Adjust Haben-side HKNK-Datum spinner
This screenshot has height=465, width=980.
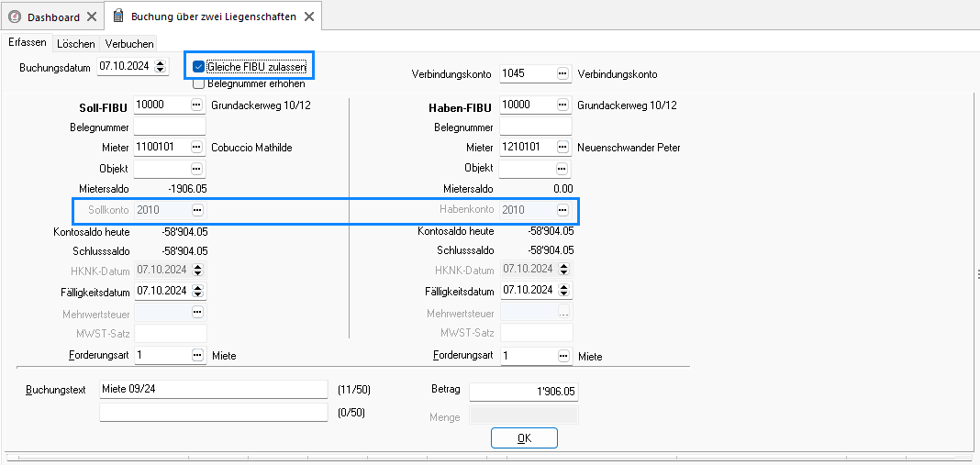tap(564, 270)
